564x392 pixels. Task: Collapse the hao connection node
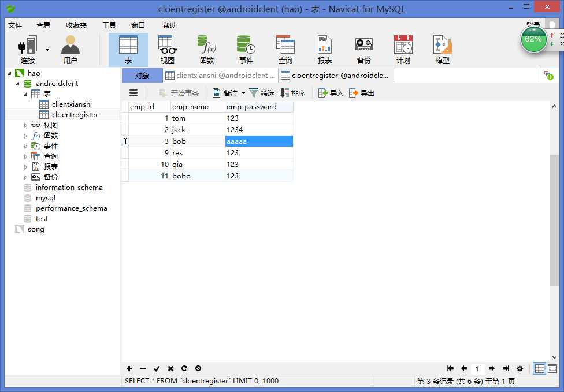click(x=9, y=73)
